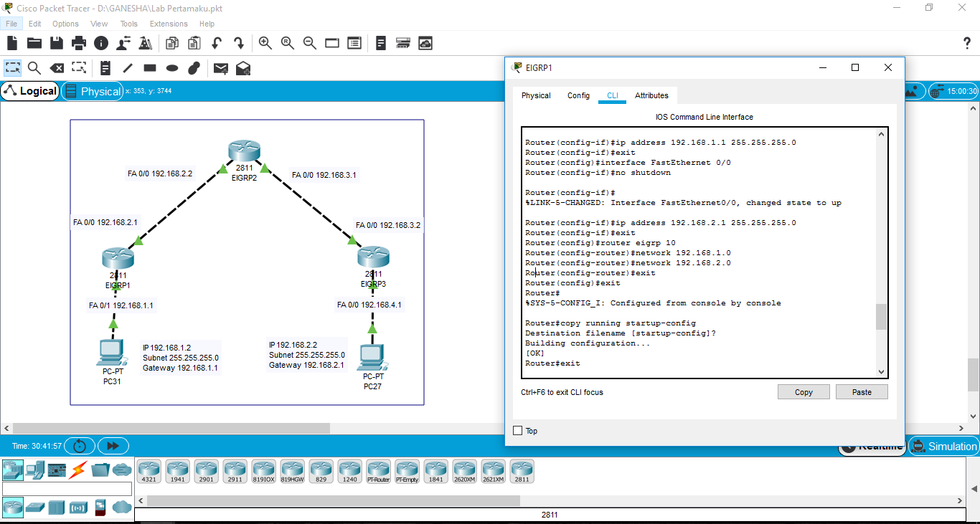Click Power Cycle Devices button
Screen dimensions: 980x524
tap(79, 446)
